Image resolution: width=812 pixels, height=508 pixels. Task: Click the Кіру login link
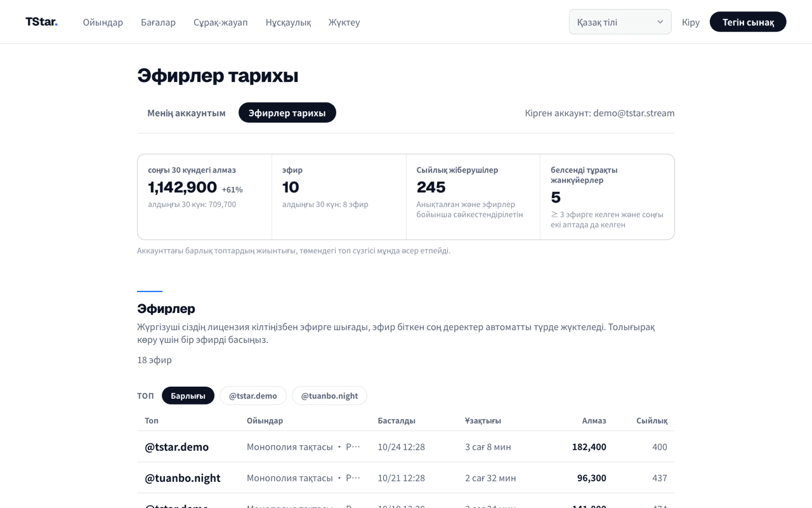(x=690, y=22)
